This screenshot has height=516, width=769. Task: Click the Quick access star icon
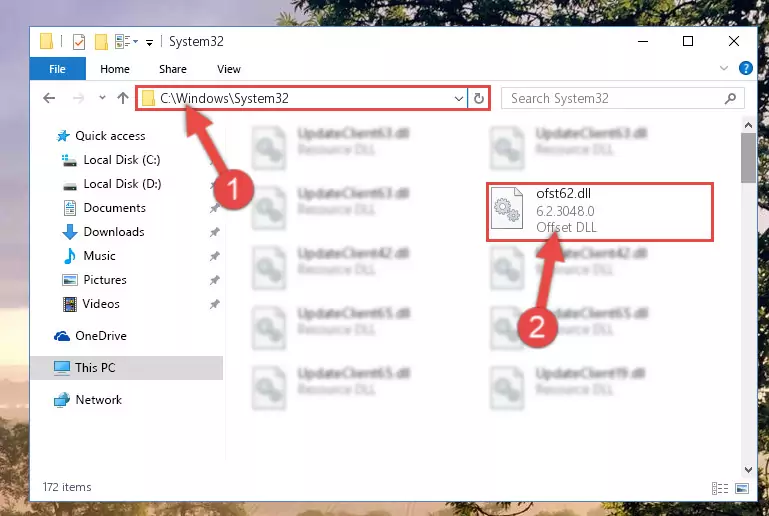tap(63, 136)
